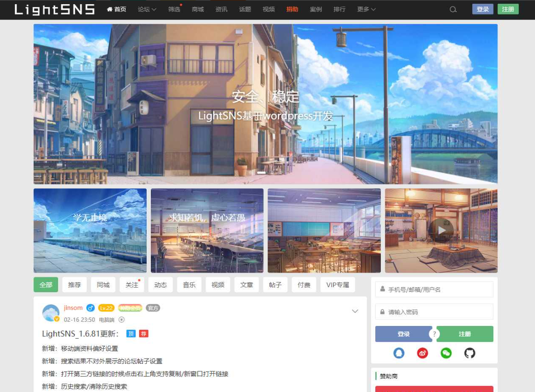The image size is (535, 392).
Task: Click the 请输入密码 password field
Action: click(434, 312)
